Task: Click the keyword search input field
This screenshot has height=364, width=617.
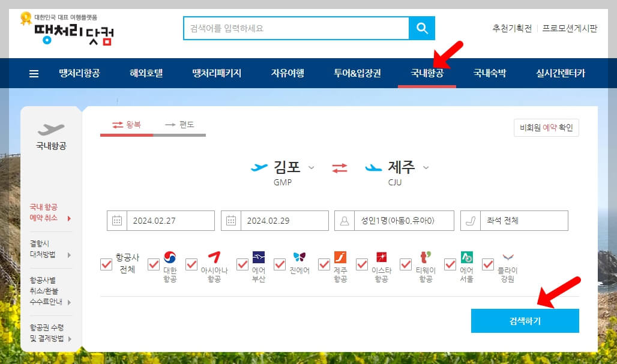Action: point(294,28)
